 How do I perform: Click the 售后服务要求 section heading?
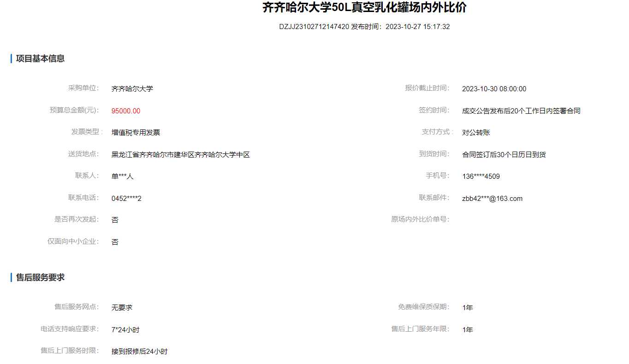40,277
